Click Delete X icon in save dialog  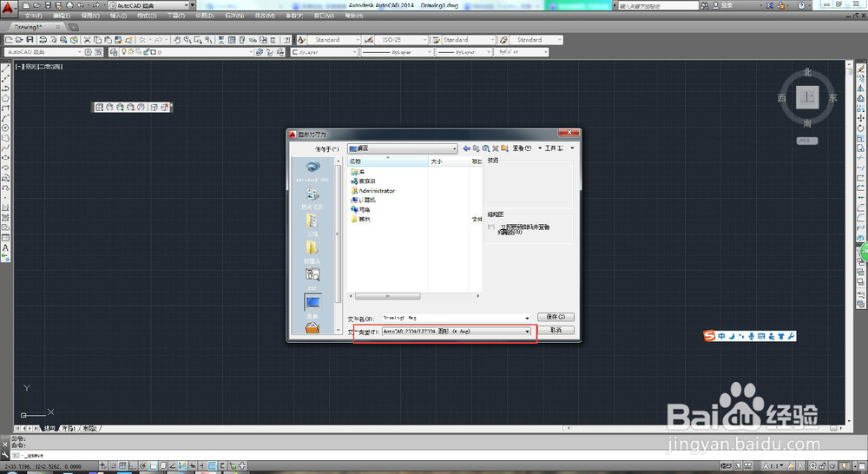point(496,148)
